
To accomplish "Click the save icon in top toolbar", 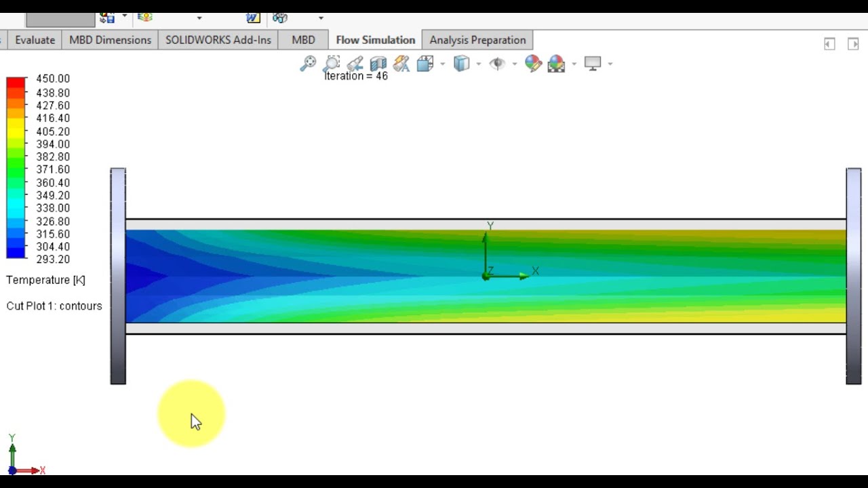I will tap(107, 17).
